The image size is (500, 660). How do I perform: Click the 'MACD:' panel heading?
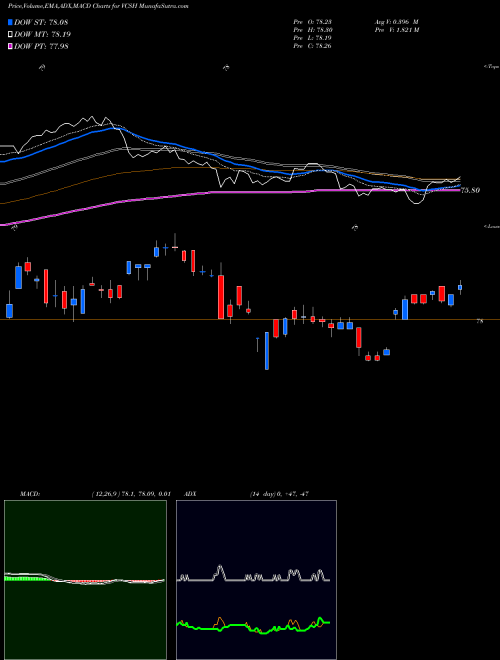30,494
